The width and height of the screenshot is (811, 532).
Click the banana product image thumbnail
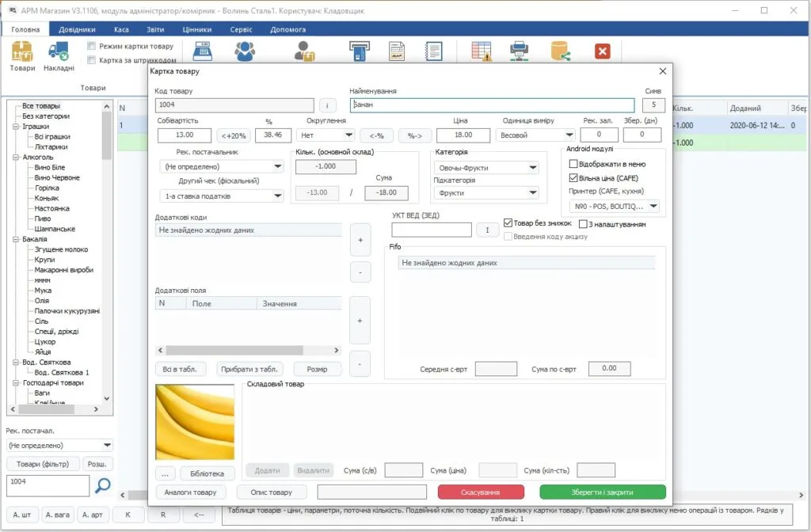coord(195,422)
